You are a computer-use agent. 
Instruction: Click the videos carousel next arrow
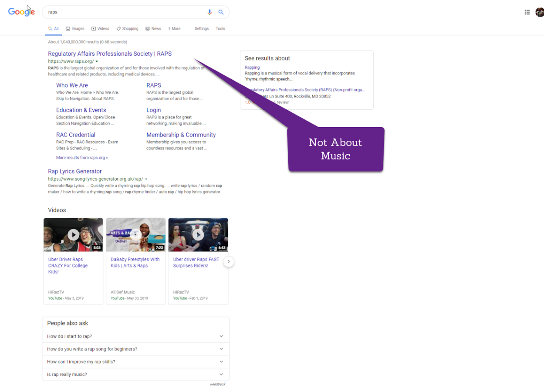[229, 261]
